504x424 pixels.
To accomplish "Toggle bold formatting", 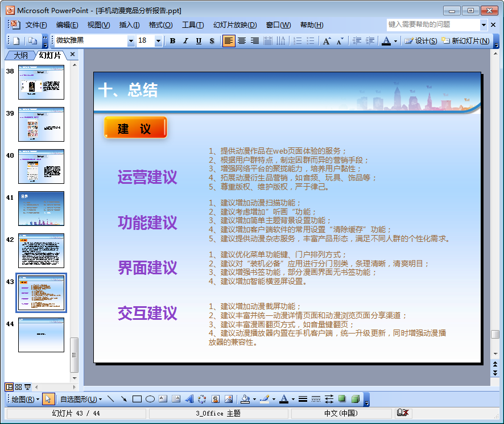I will coord(172,41).
